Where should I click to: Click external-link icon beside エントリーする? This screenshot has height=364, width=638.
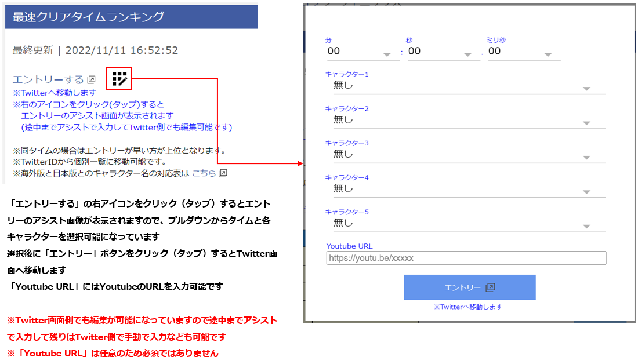91,79
